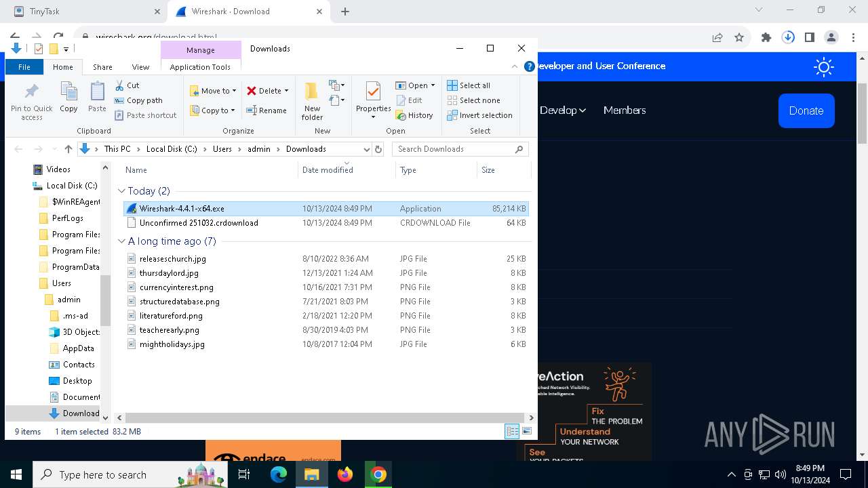Select the Home ribbon tab

click(62, 67)
